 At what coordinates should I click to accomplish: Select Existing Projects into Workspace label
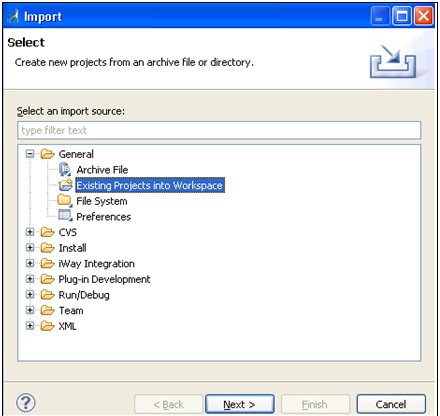(150, 185)
